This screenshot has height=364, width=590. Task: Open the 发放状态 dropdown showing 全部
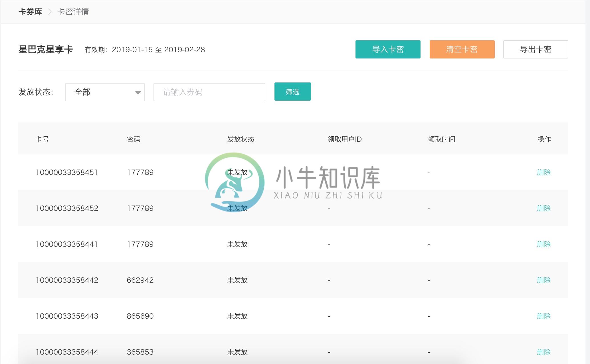tap(105, 92)
